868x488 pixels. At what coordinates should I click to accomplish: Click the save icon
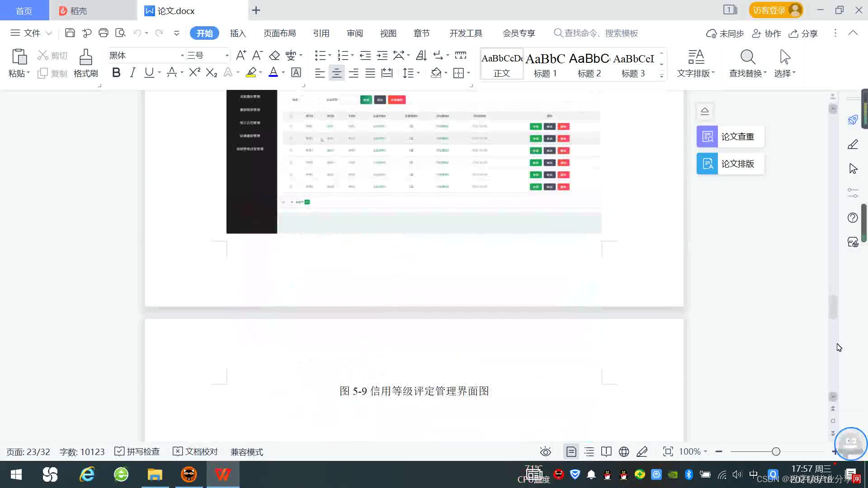click(70, 33)
